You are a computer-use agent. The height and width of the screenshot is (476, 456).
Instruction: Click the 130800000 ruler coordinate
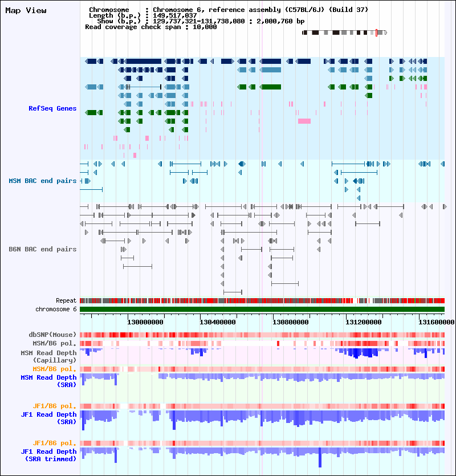click(291, 322)
